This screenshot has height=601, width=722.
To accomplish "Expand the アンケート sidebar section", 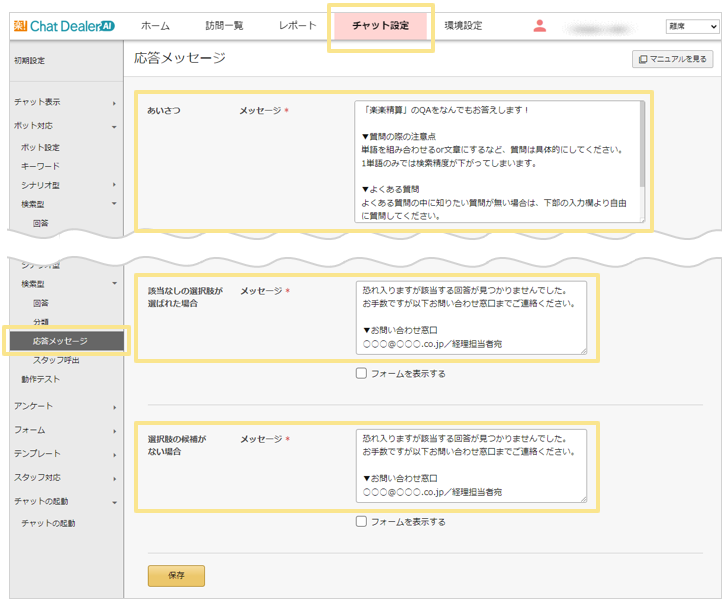I will [x=60, y=406].
